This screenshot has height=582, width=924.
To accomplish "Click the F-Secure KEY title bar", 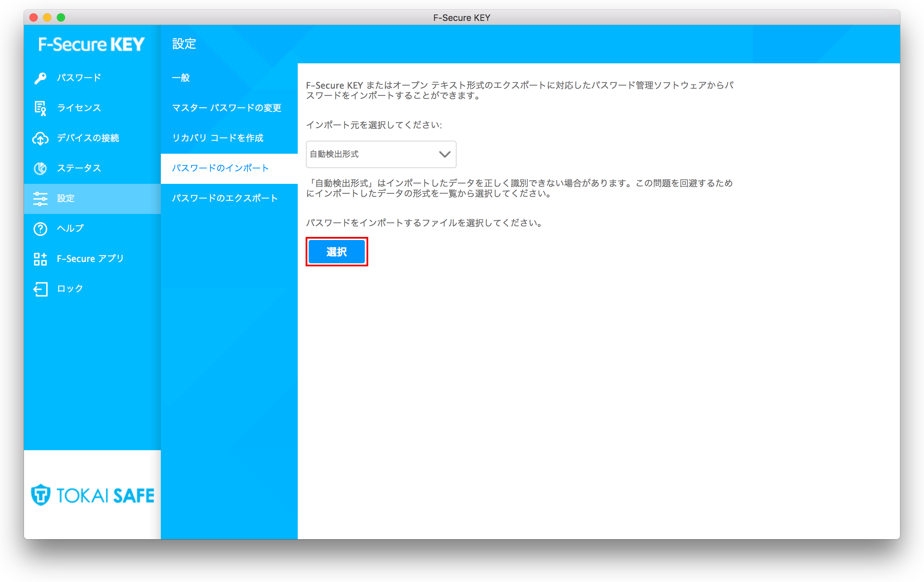I will (x=462, y=17).
